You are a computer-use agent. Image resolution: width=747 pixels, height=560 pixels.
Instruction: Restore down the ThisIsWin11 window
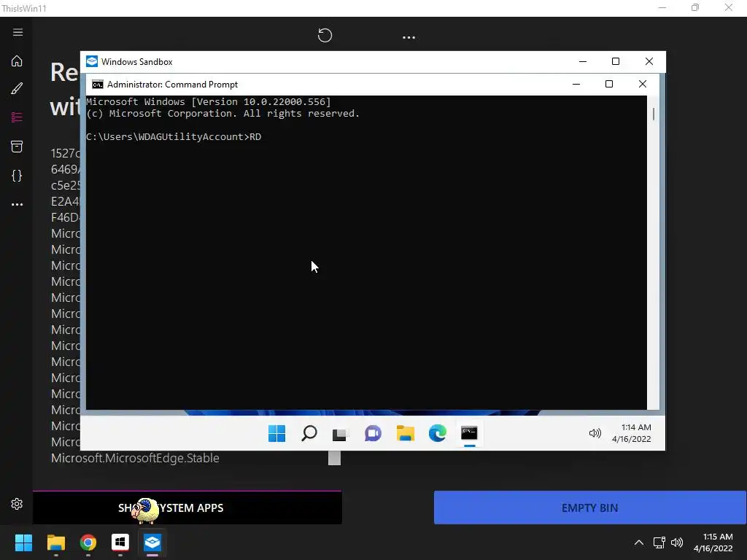tap(695, 7)
